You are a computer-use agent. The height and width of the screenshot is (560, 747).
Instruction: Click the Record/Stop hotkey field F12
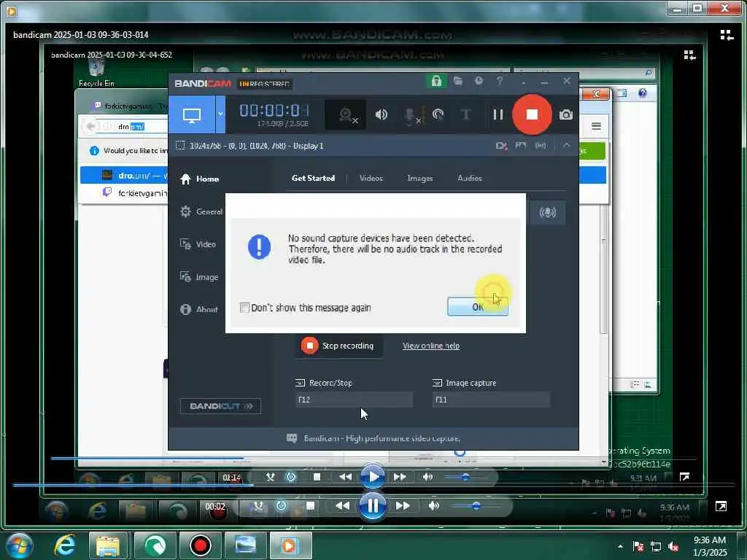point(354,400)
